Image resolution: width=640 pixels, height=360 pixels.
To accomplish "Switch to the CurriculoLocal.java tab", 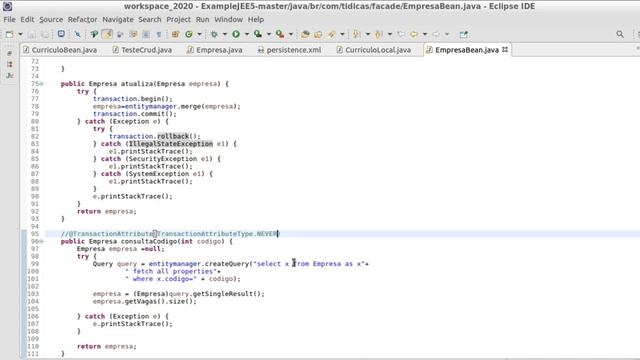I will point(374,50).
